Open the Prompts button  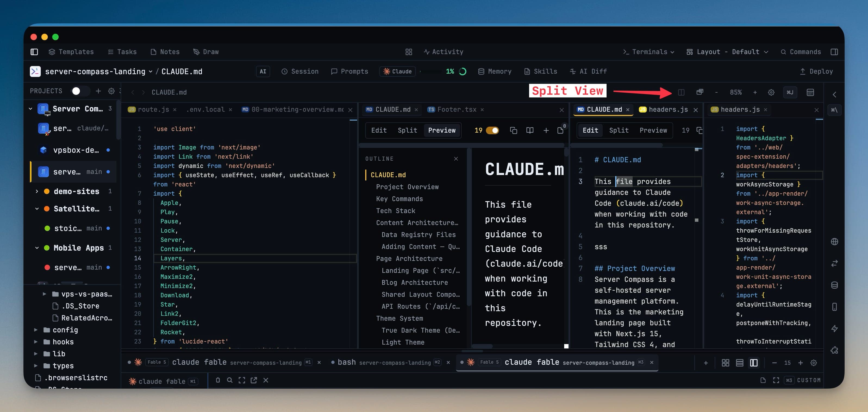(x=349, y=71)
